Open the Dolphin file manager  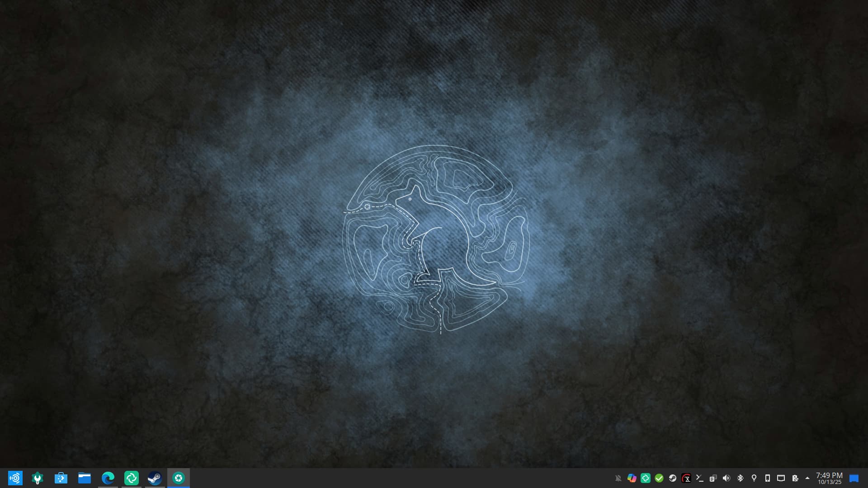point(85,478)
